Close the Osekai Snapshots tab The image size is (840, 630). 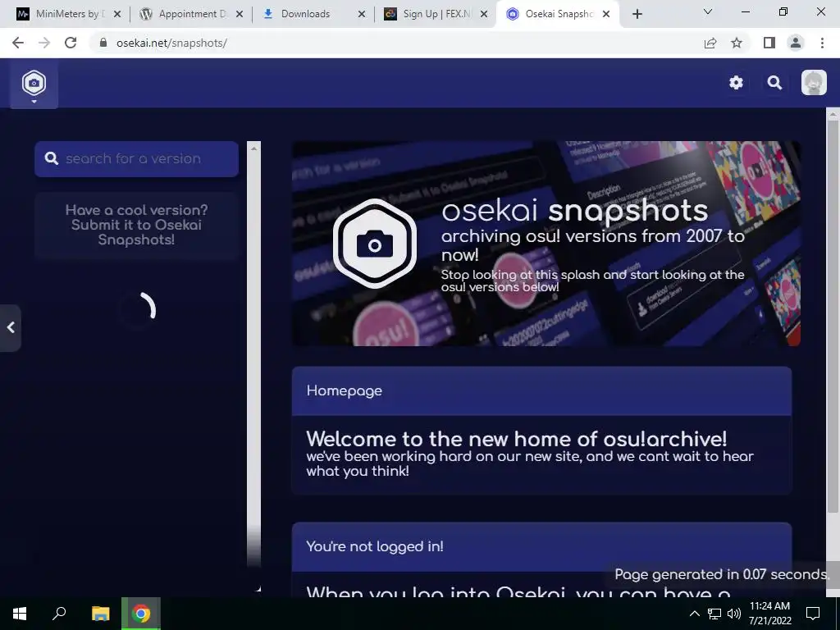tap(606, 14)
